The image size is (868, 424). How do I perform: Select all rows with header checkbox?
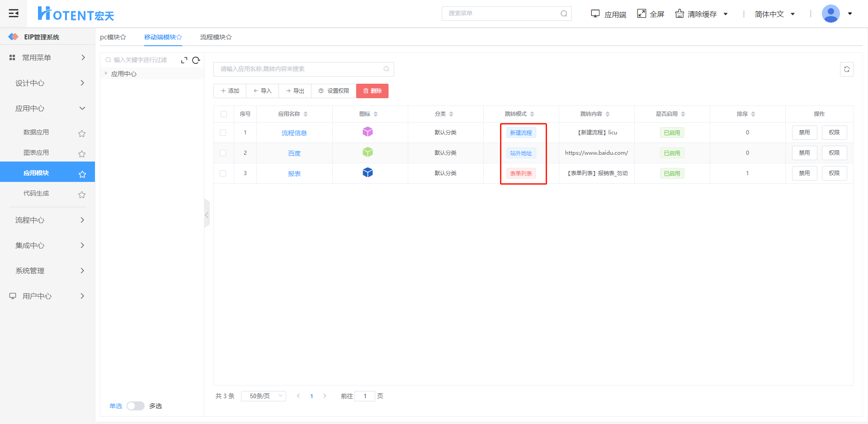point(224,114)
